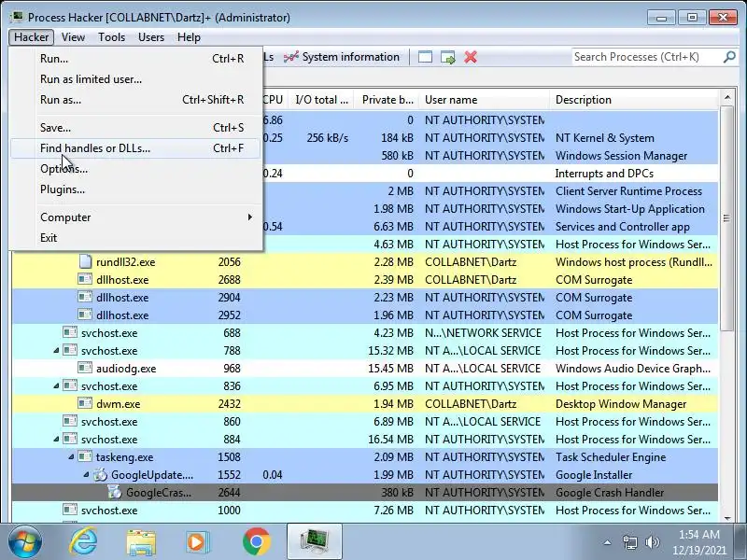Collapse taskeng.exe tree node
The width and height of the screenshot is (747, 560).
[x=71, y=457]
